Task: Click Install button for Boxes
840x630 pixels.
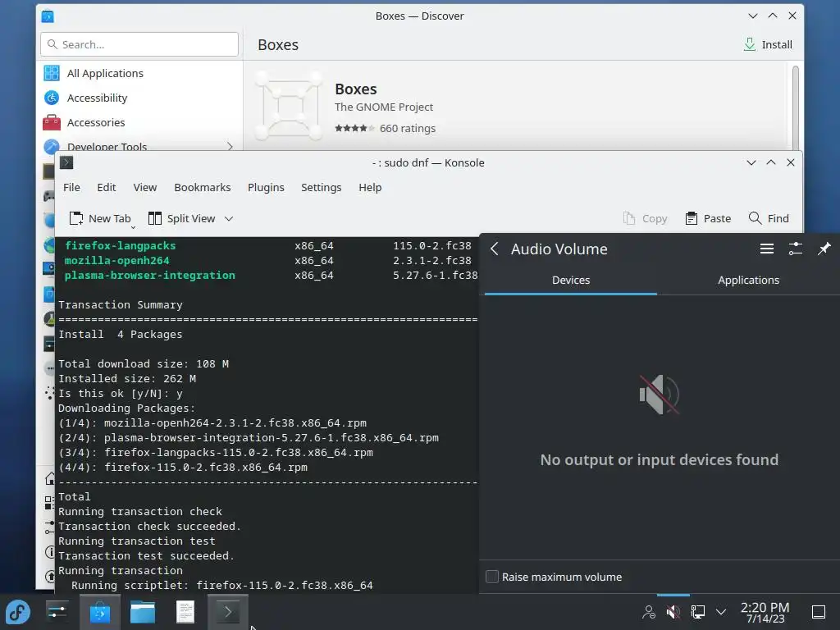Action: tap(768, 44)
